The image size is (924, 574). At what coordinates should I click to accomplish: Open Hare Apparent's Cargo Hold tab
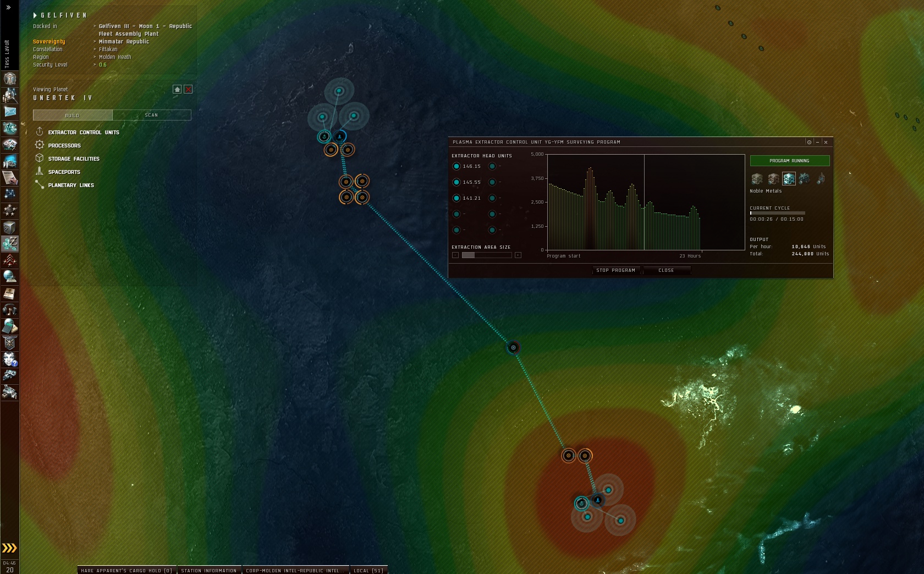[x=127, y=570]
